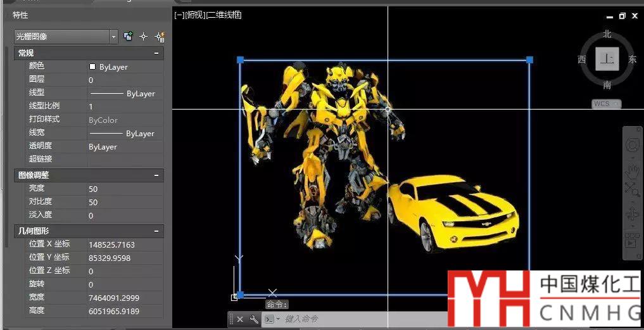644x330 pixels.
Task: Click the 上 face of ViewCube
Action: click(607, 60)
